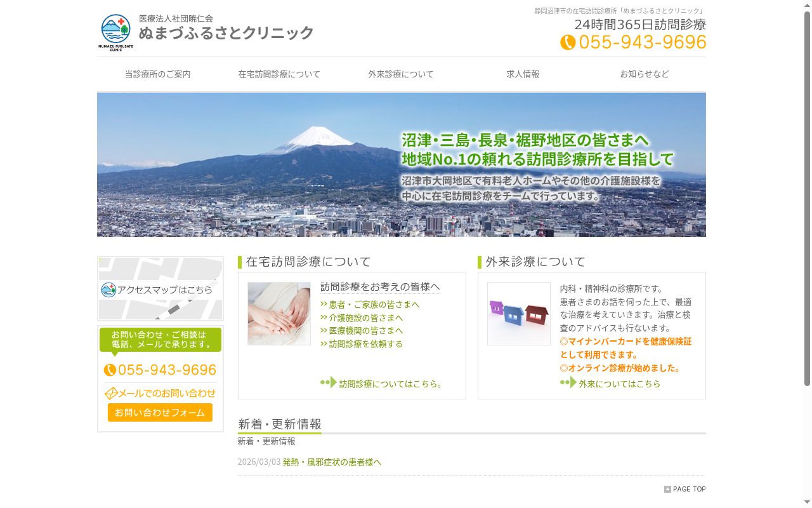Image resolution: width=812 pixels, height=508 pixels.
Task: Click オンライン診療が始めました notice text
Action: (x=620, y=368)
